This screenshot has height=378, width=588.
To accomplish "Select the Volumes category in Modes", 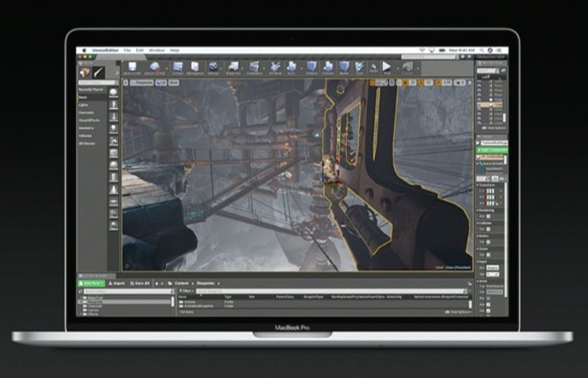I will tap(85, 136).
